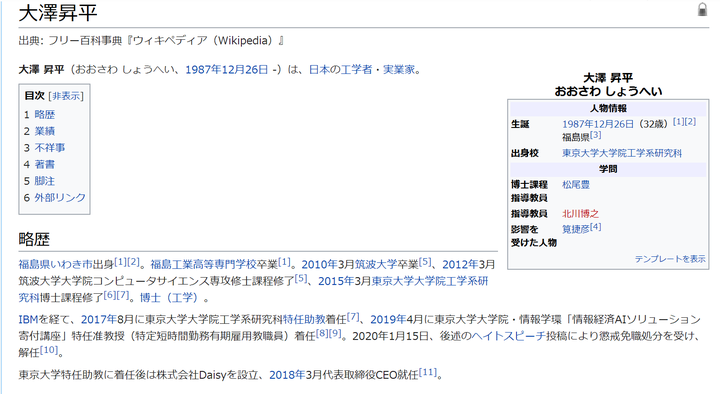Click the page protection lock icon
The width and height of the screenshot is (720, 394).
click(702, 10)
